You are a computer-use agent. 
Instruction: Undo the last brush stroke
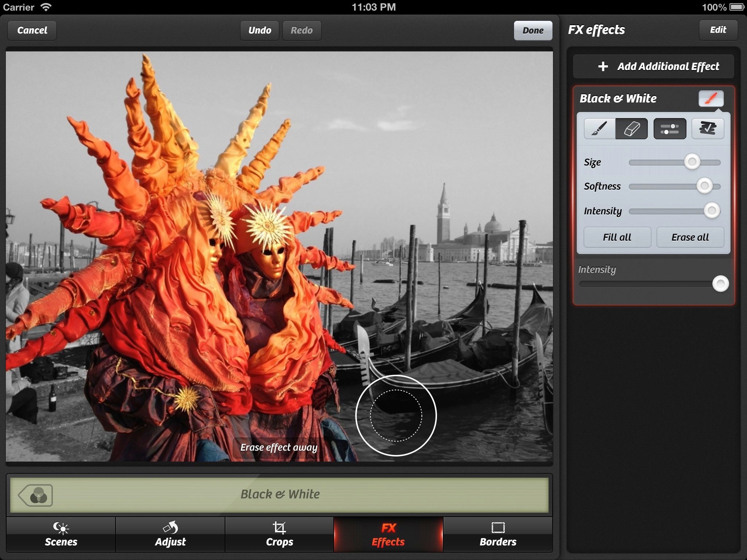tap(260, 30)
